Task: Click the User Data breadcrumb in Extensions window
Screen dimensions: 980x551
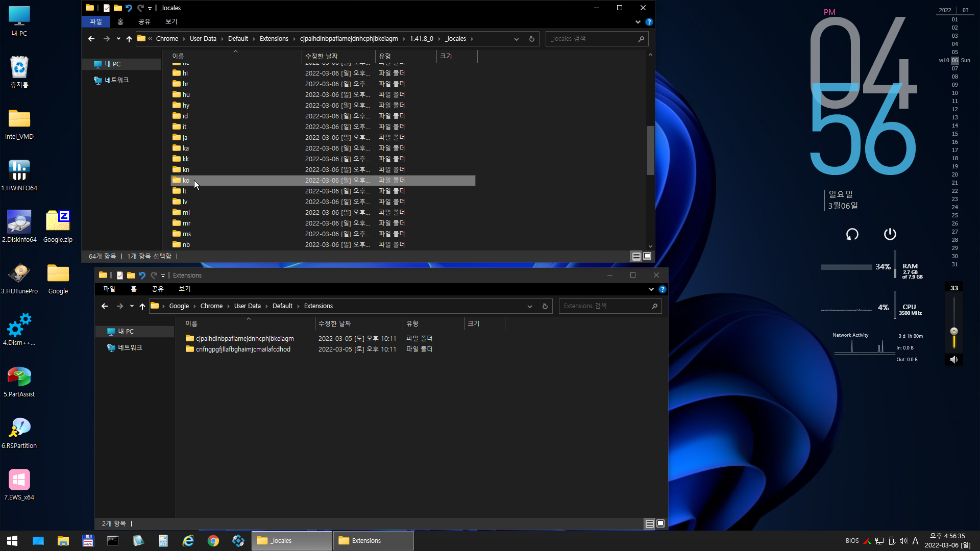Action: point(248,306)
